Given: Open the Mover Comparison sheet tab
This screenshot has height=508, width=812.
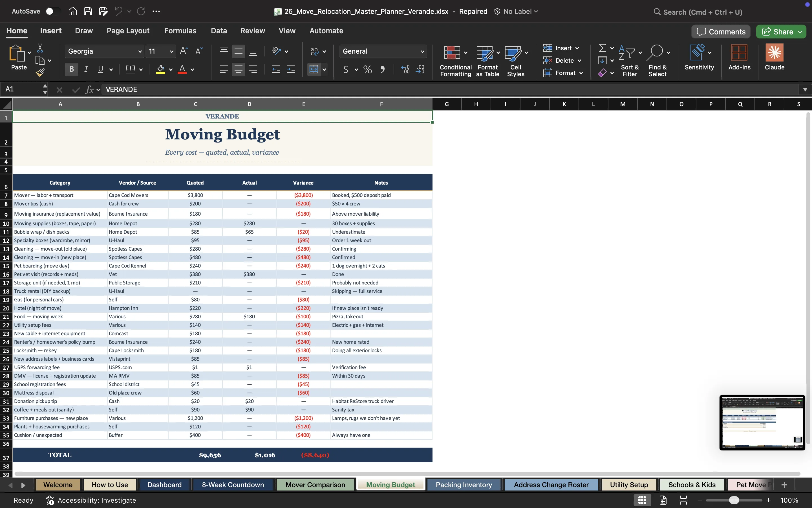Looking at the screenshot, I should point(315,485).
